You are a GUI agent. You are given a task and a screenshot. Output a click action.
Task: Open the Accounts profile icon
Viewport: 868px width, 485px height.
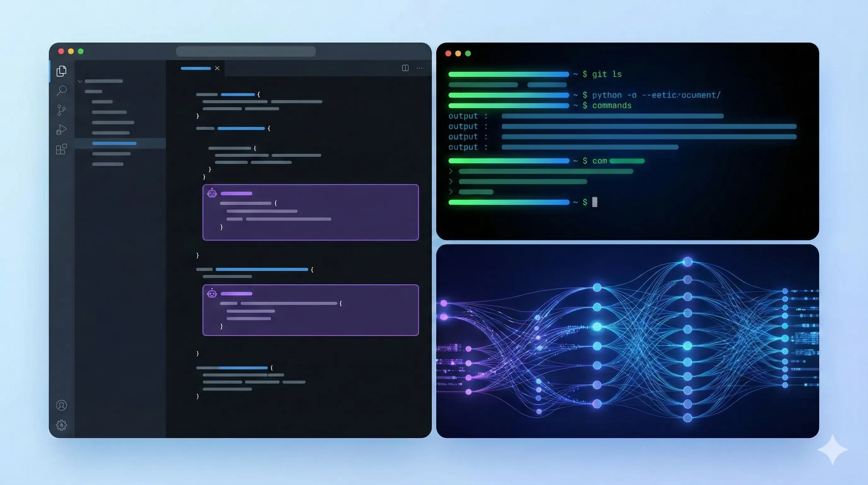pos(61,405)
